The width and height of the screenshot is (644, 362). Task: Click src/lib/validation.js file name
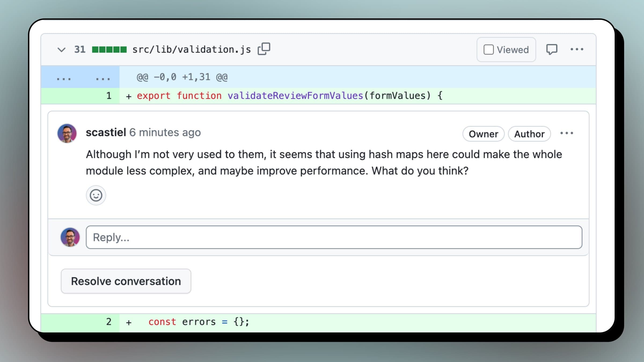(192, 50)
